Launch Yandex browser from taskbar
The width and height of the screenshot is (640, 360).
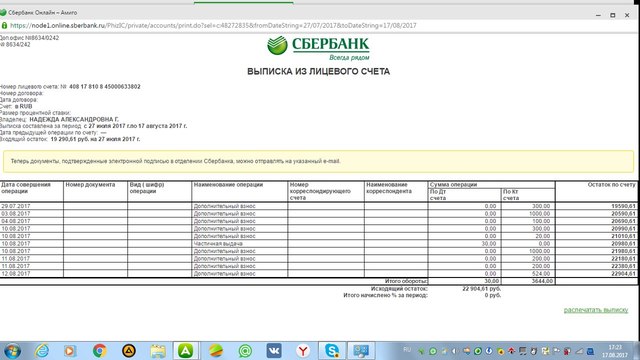tap(303, 351)
